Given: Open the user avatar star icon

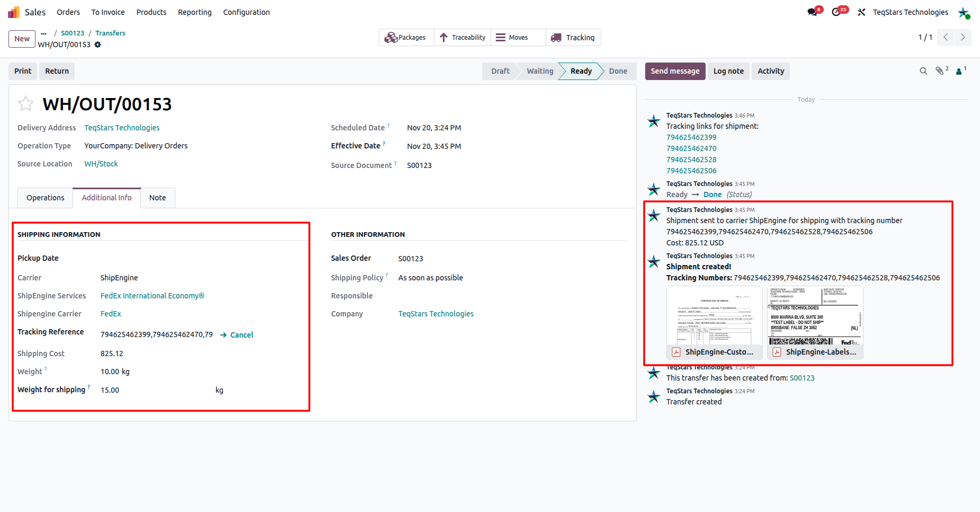Looking at the screenshot, I should tap(964, 12).
